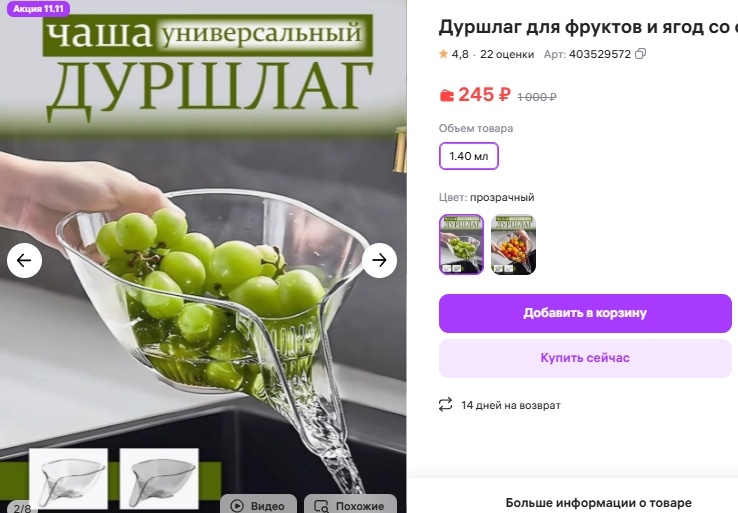Open the 22 оценки reviews link
The height and width of the screenshot is (513, 738).
(507, 54)
